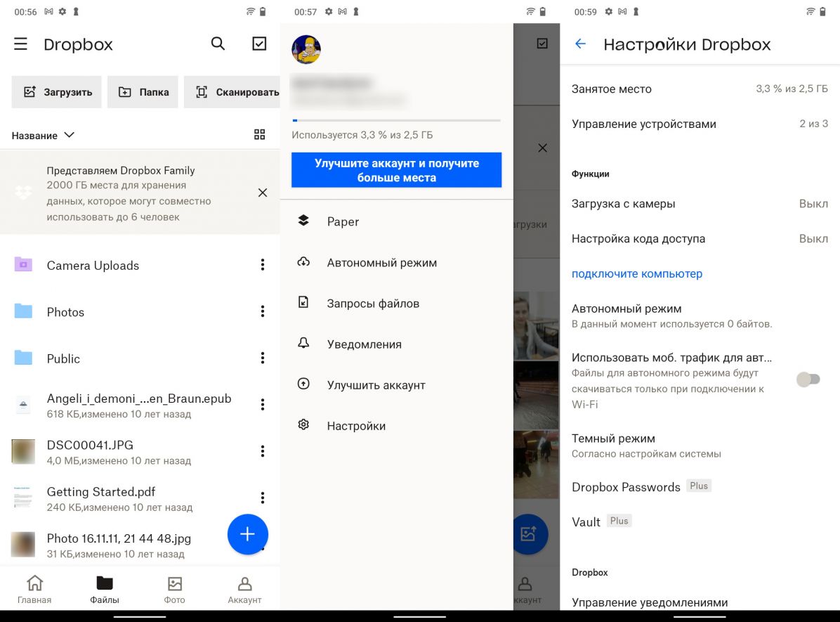Viewport: 840px width, 622px height.
Task: Open options menu for Camera Uploads
Action: [263, 264]
